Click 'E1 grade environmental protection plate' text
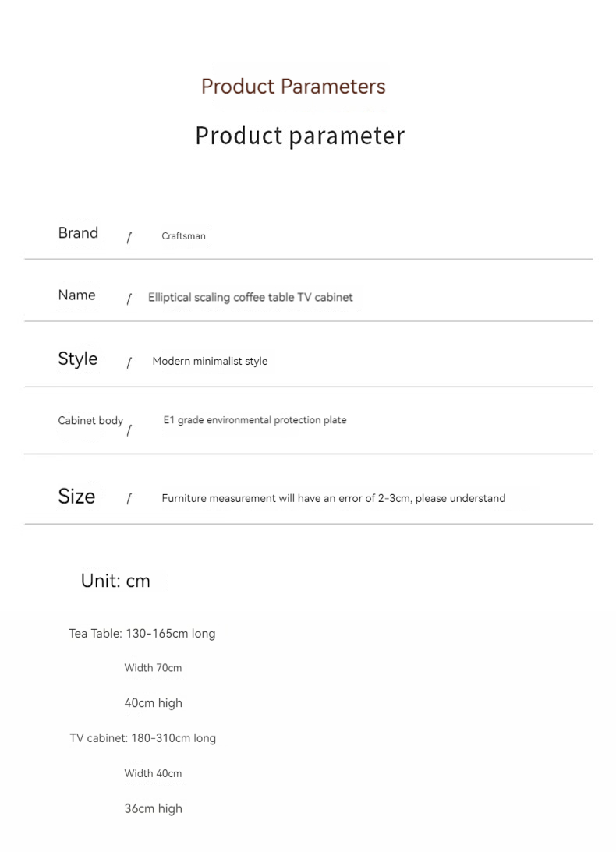This screenshot has height=852, width=616. pos(255,420)
